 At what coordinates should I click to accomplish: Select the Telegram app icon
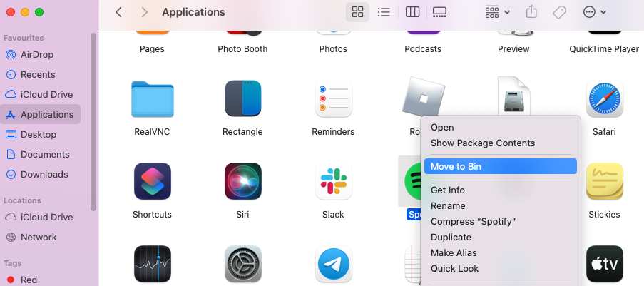pos(334,264)
